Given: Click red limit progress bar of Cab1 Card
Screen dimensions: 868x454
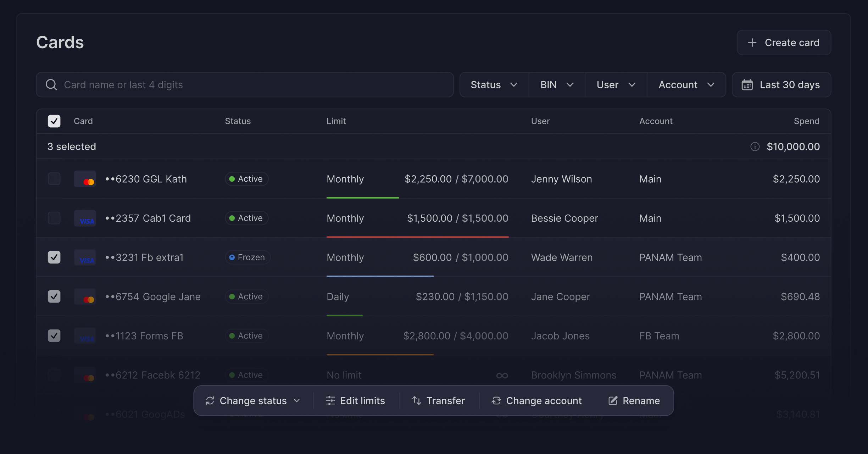Looking at the screenshot, I should point(417,237).
